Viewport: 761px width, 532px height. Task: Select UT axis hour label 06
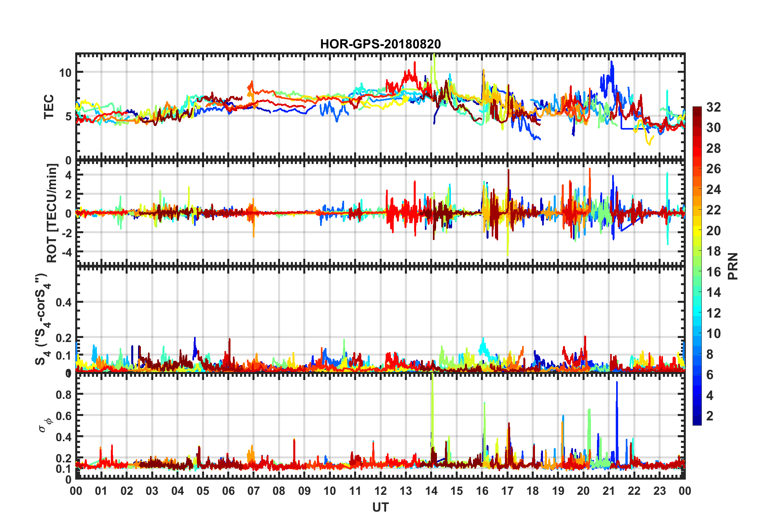[228, 491]
